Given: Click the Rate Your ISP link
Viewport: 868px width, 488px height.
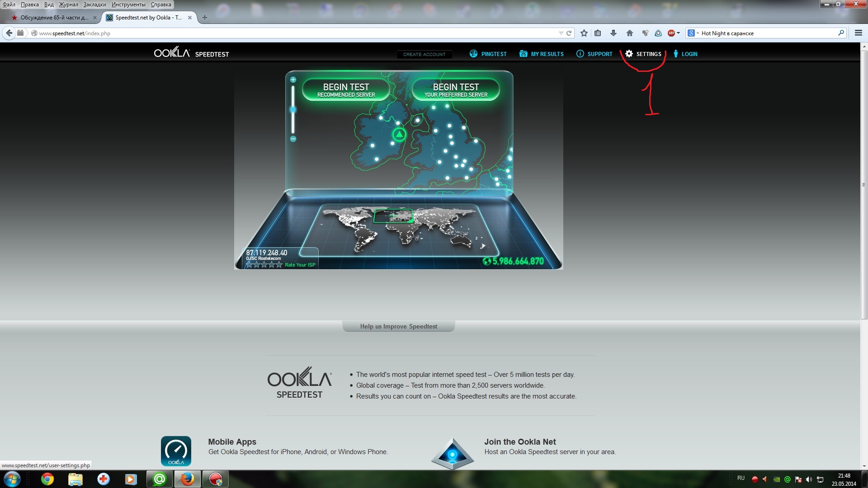Looking at the screenshot, I should [300, 265].
